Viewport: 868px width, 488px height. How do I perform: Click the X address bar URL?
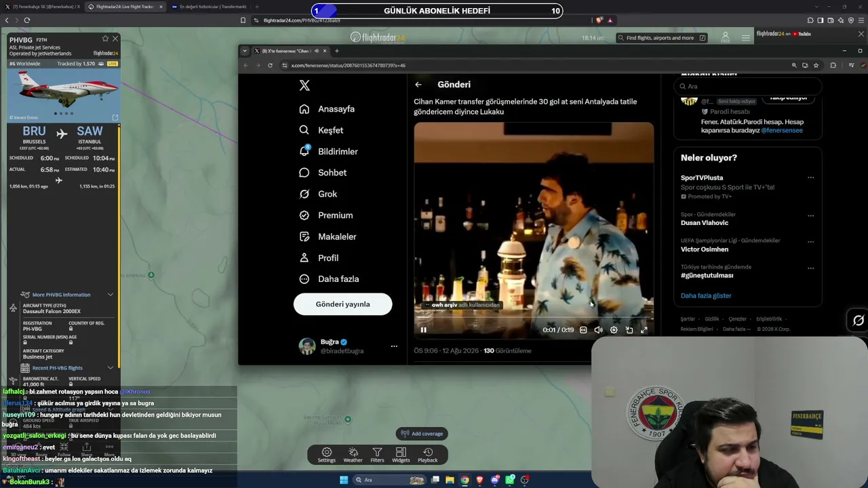[349, 65]
